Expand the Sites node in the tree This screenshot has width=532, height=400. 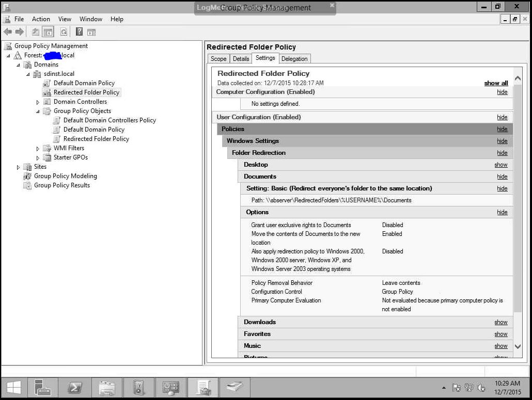[x=19, y=166]
